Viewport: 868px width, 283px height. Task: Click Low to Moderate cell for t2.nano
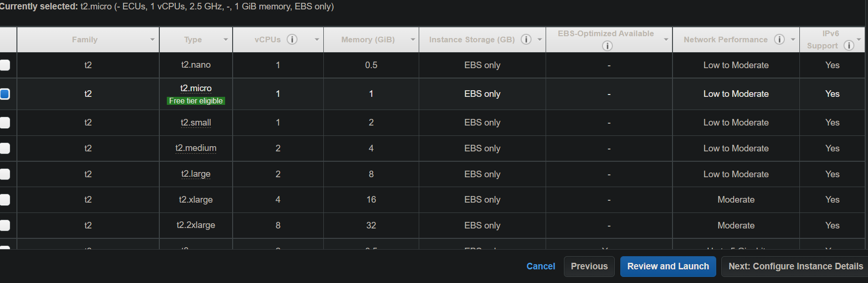pyautogui.click(x=736, y=65)
